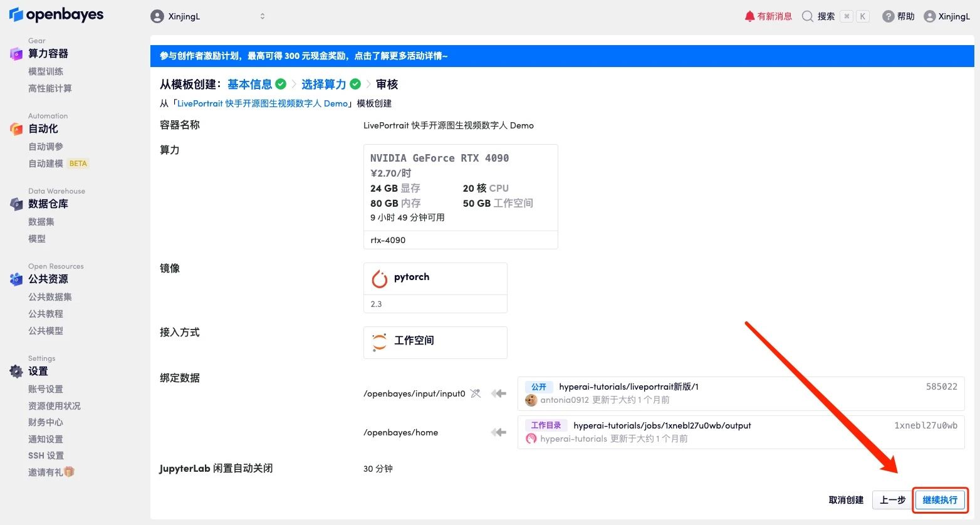Open hyperai-tutorials/liveportrait新版/1 dataset
The image size is (980, 525).
(x=628, y=387)
